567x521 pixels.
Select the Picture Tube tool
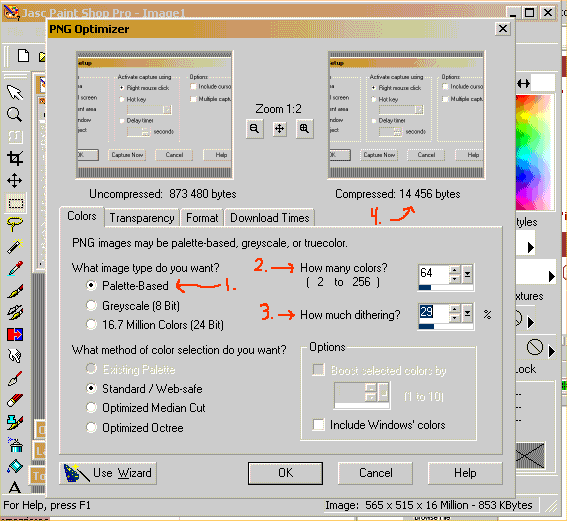click(x=15, y=422)
